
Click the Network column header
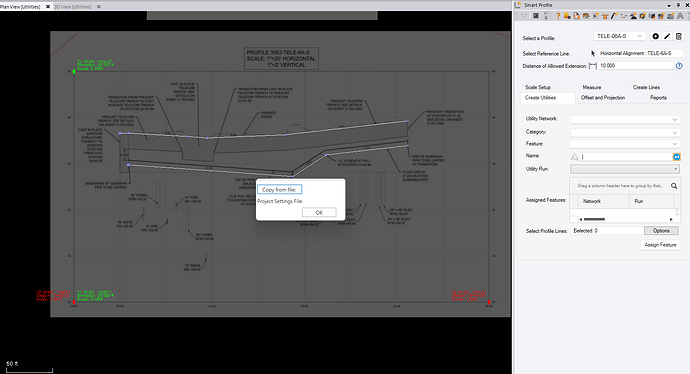coord(604,201)
